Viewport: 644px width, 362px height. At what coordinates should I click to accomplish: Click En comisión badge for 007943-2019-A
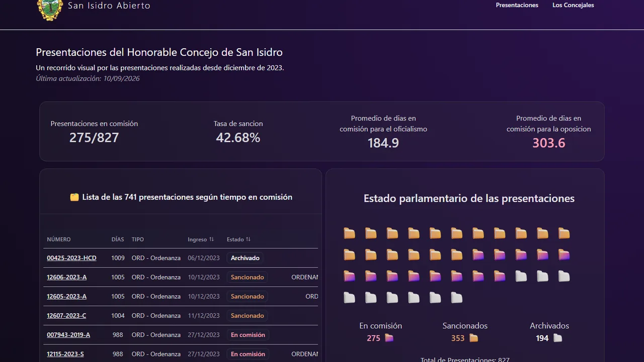click(248, 335)
